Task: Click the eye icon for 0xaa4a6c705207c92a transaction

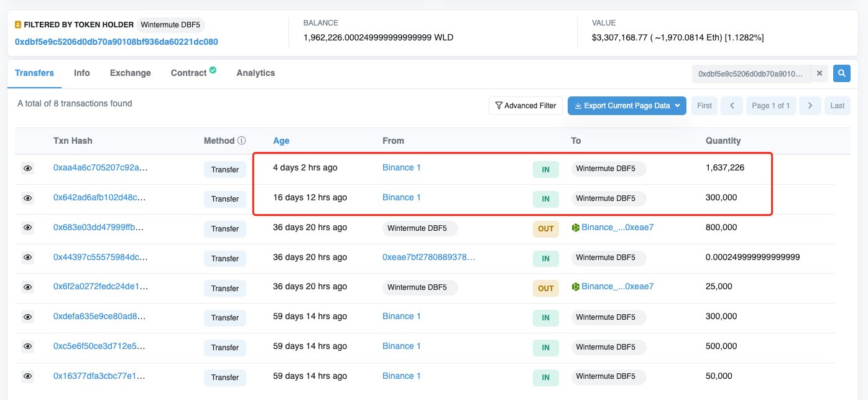Action: (28, 168)
